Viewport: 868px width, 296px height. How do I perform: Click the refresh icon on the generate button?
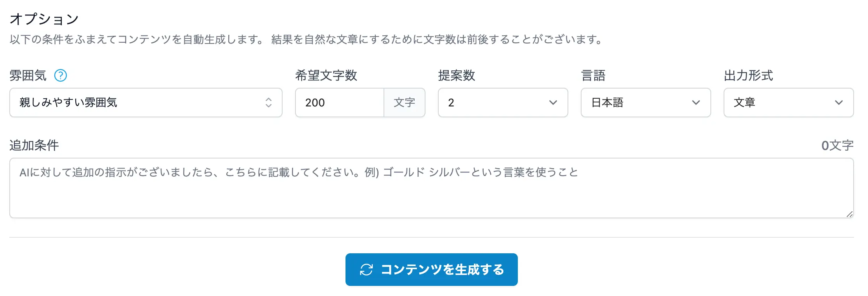tap(366, 270)
